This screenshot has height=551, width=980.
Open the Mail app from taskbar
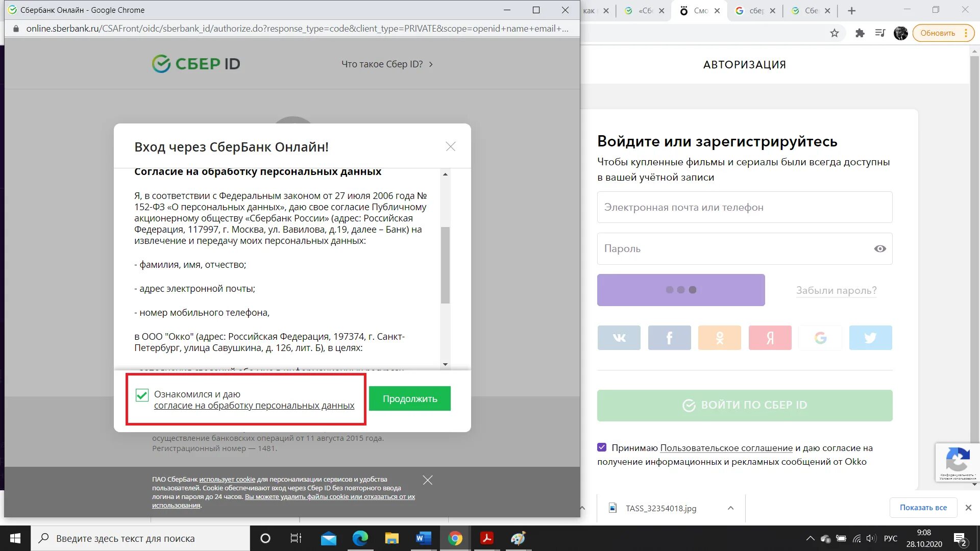tap(329, 538)
